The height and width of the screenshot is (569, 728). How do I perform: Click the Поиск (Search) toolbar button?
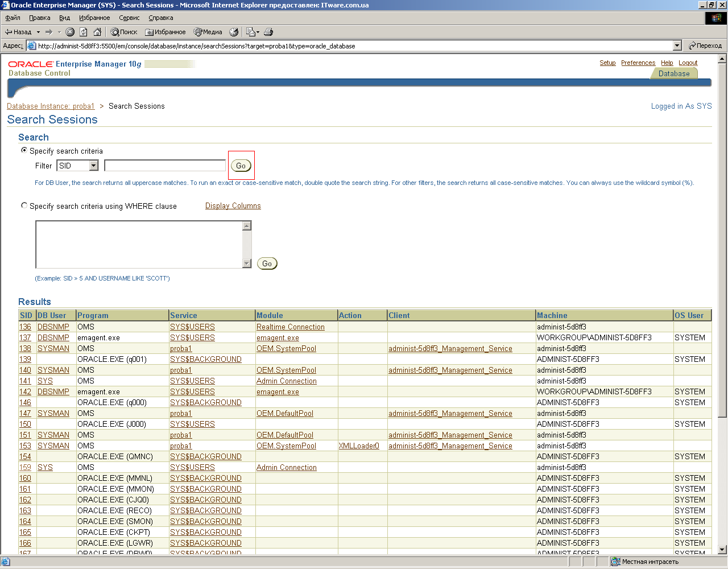tap(124, 32)
